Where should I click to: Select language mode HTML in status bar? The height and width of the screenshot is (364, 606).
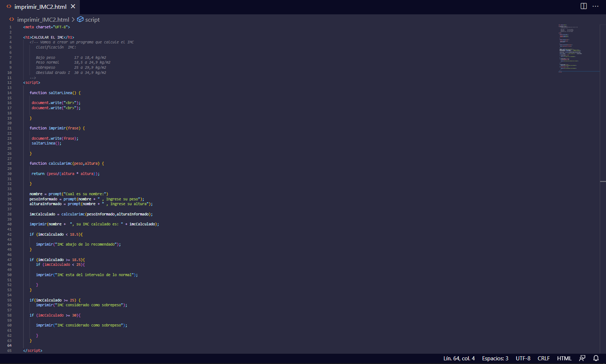click(564, 358)
